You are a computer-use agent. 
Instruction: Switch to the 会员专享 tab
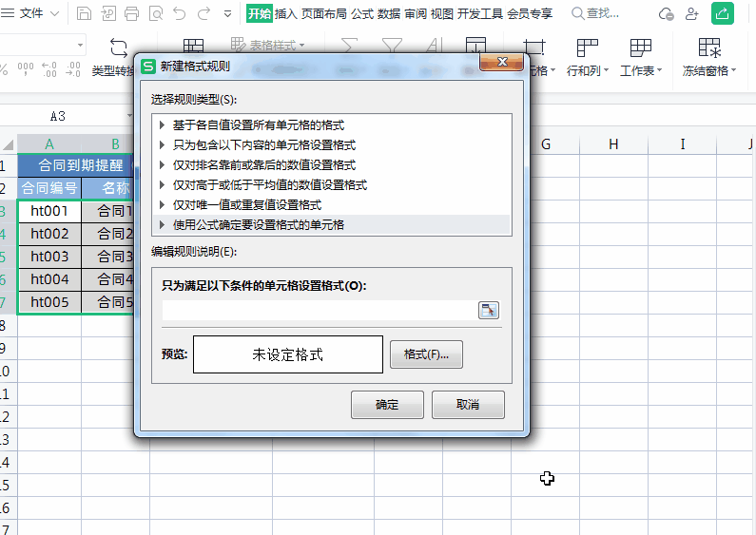(530, 13)
